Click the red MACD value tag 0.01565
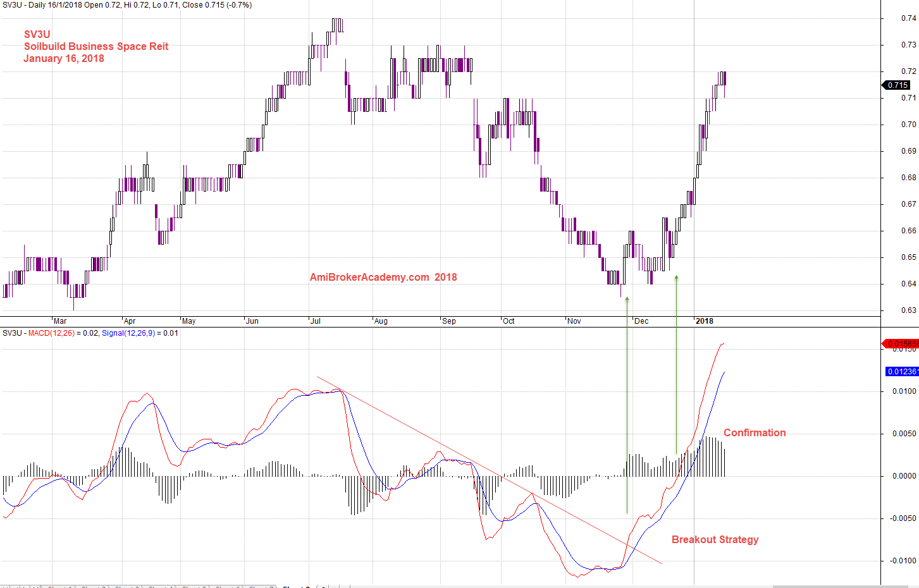The height and width of the screenshot is (588, 919). pyautogui.click(x=900, y=344)
